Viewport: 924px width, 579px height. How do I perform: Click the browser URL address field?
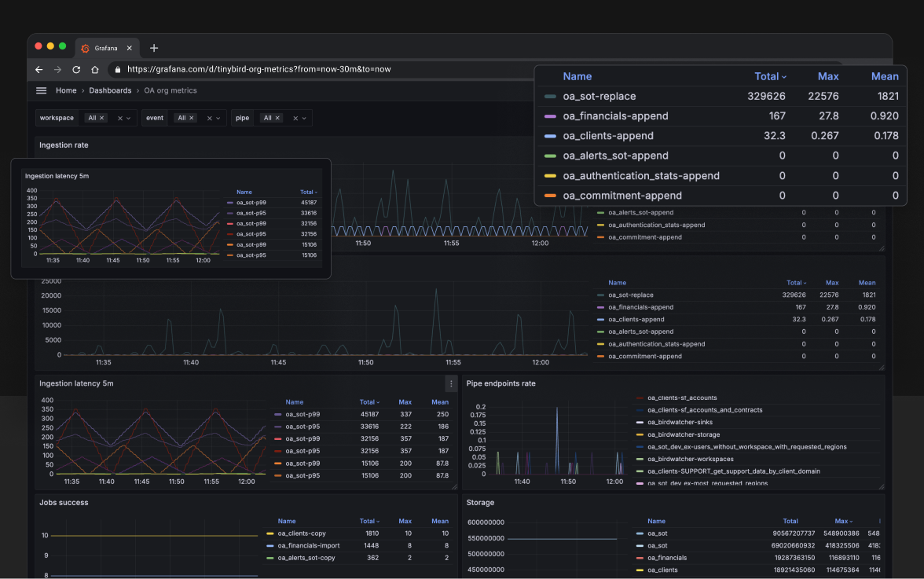pos(259,69)
